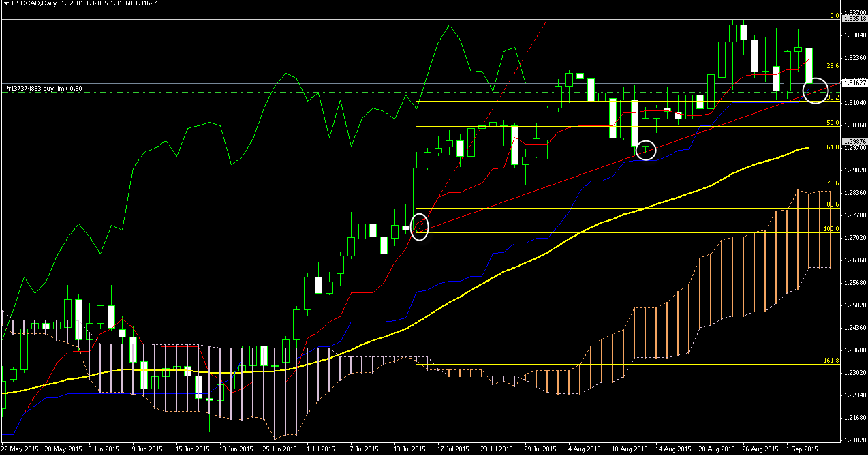Click the 22 May 2015 date label
The height and width of the screenshot is (456, 868).
pyautogui.click(x=19, y=450)
